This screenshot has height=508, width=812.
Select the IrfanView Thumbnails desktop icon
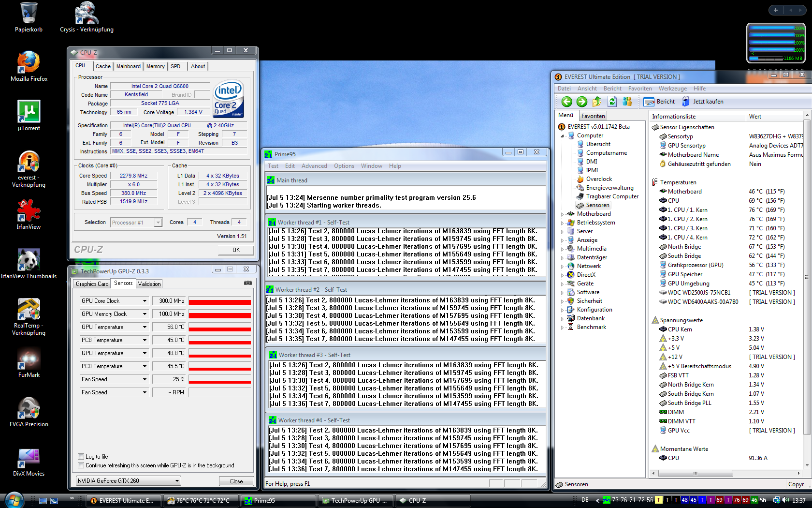click(29, 264)
